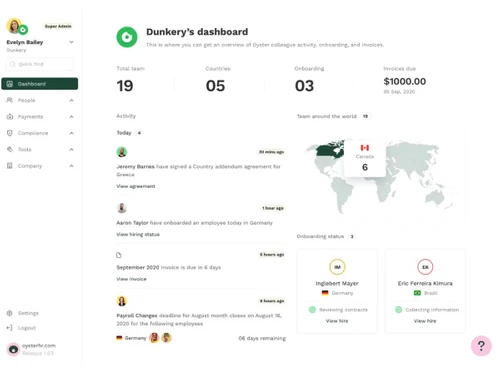500x375 pixels.
Task: Collapse the Tools section chevron
Action: click(x=71, y=149)
